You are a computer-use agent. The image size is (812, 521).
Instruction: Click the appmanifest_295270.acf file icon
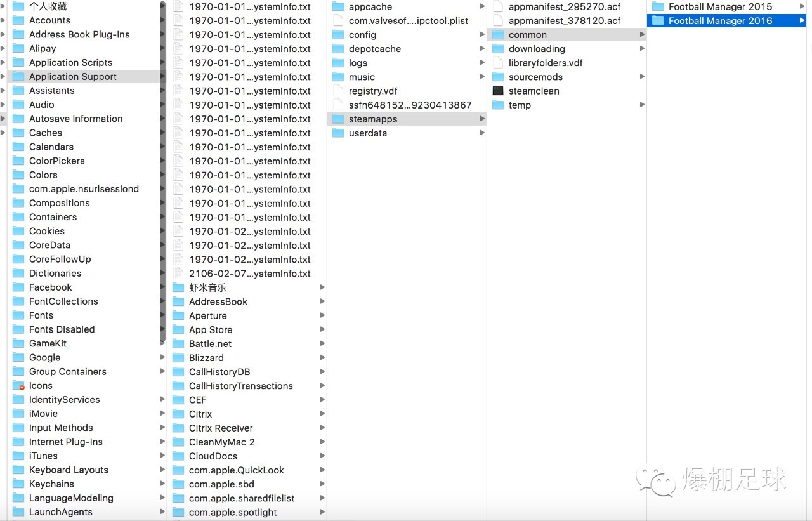pos(497,7)
